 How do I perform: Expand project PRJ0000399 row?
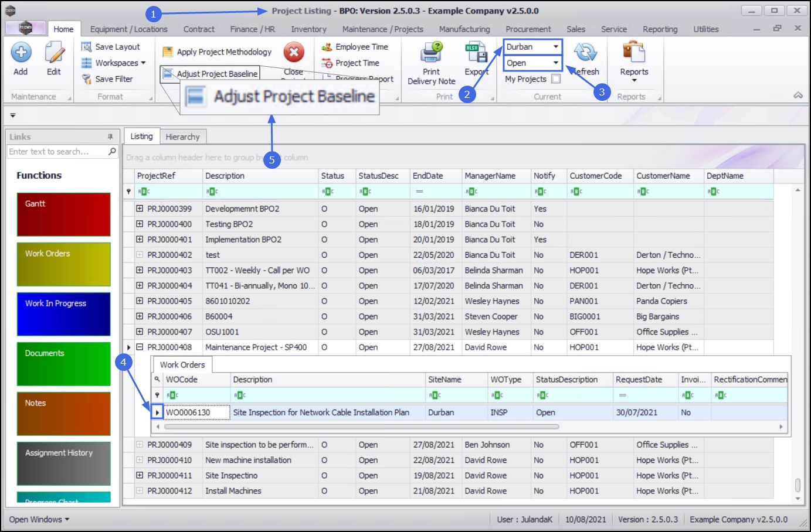click(x=140, y=209)
